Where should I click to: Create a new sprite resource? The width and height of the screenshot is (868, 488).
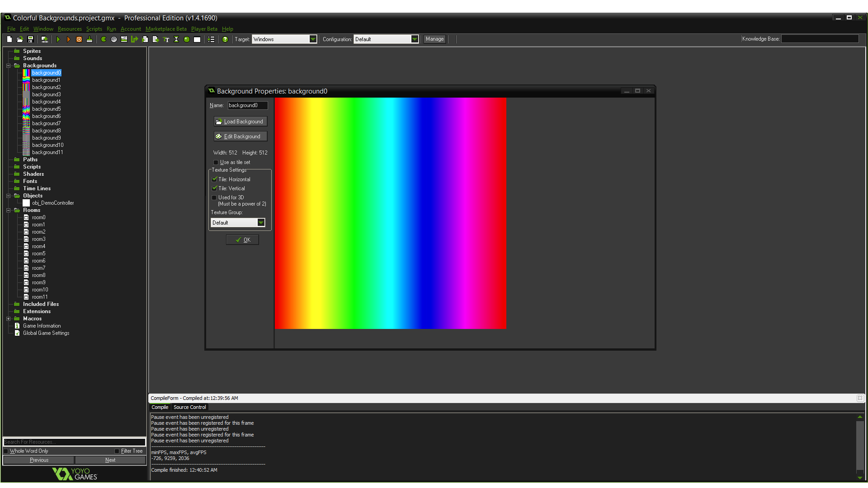point(103,39)
